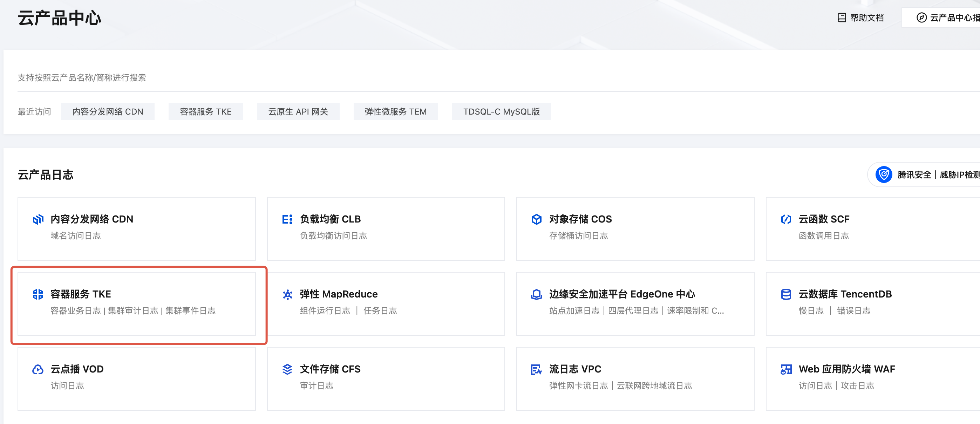
Task: Click the SCF cloud function icon
Action: pos(786,219)
